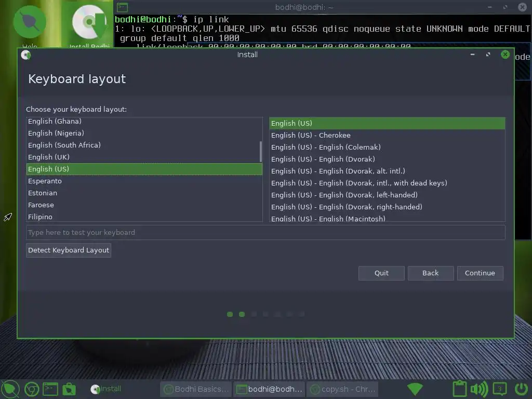Select English (Dvorak, right-handed) variant
Screen dimensions: 532x399
(x=387, y=207)
